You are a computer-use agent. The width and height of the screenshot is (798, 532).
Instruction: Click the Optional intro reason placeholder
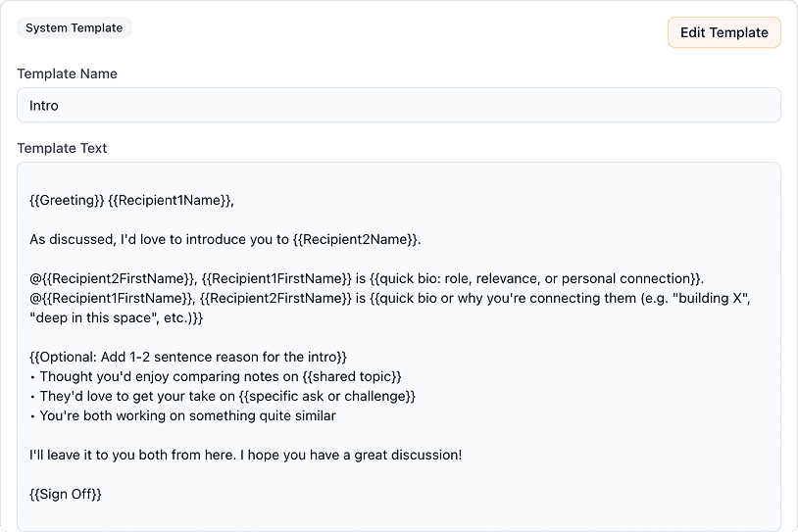(187, 357)
